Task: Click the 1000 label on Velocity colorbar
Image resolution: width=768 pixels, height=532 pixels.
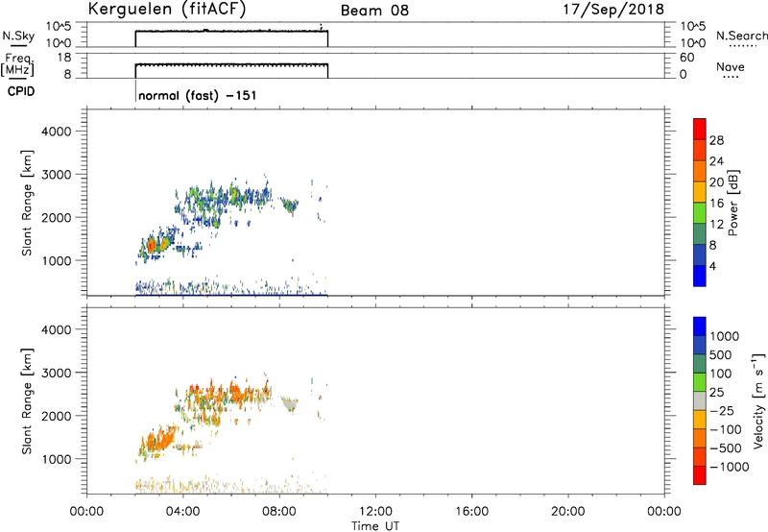Action: click(725, 336)
